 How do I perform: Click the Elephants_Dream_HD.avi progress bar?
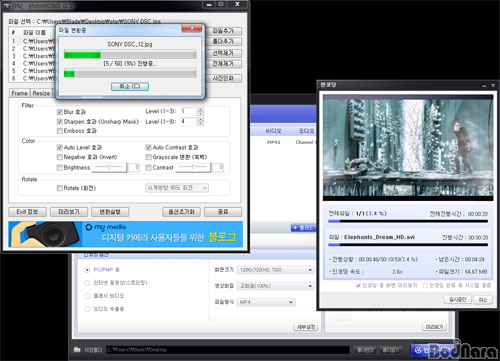click(x=408, y=245)
